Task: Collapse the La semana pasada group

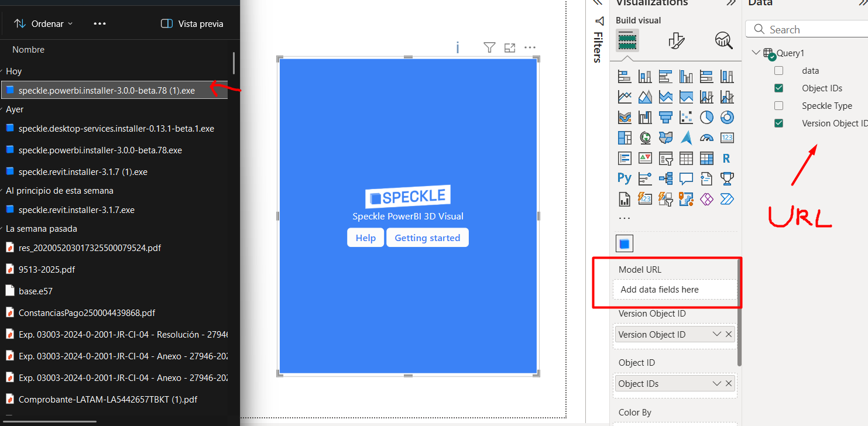Action: (x=2, y=229)
